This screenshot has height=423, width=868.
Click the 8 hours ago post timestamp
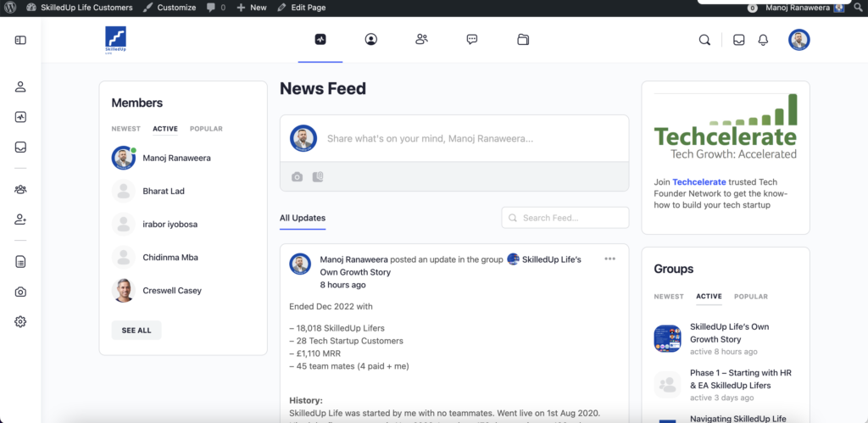(342, 285)
